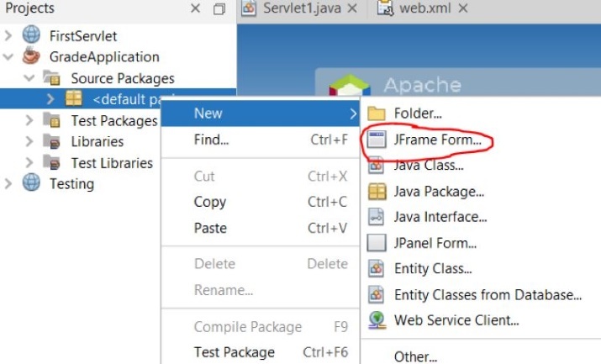Click the Testing project globe icon

32,183
